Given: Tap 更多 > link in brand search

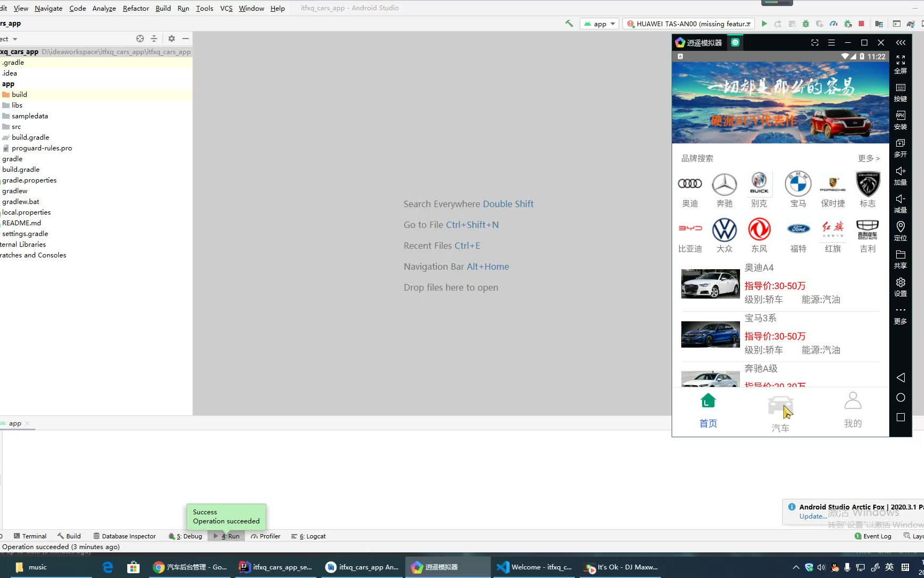Looking at the screenshot, I should pos(868,158).
